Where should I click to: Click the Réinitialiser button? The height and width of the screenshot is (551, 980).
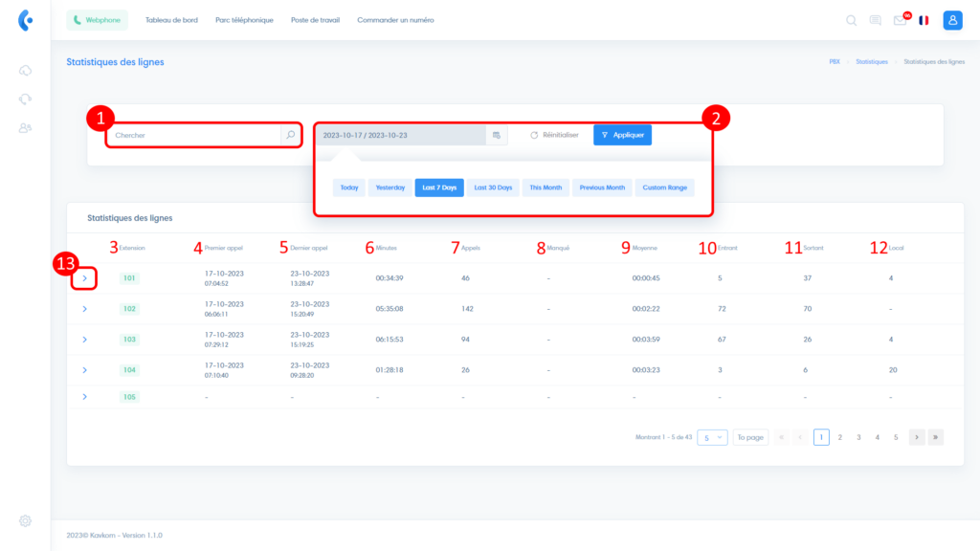pos(554,135)
